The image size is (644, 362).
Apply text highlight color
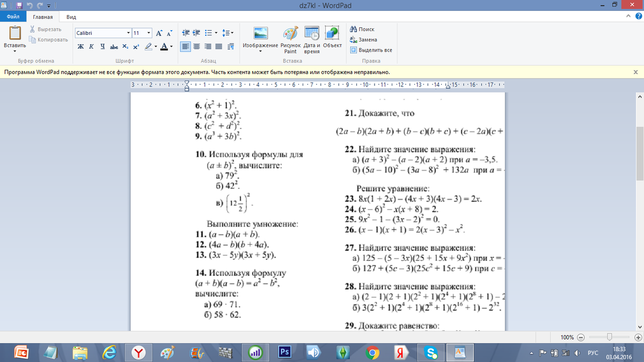148,46
